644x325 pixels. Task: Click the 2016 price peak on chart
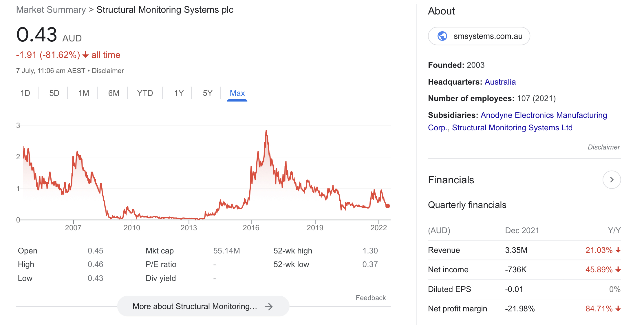266,131
